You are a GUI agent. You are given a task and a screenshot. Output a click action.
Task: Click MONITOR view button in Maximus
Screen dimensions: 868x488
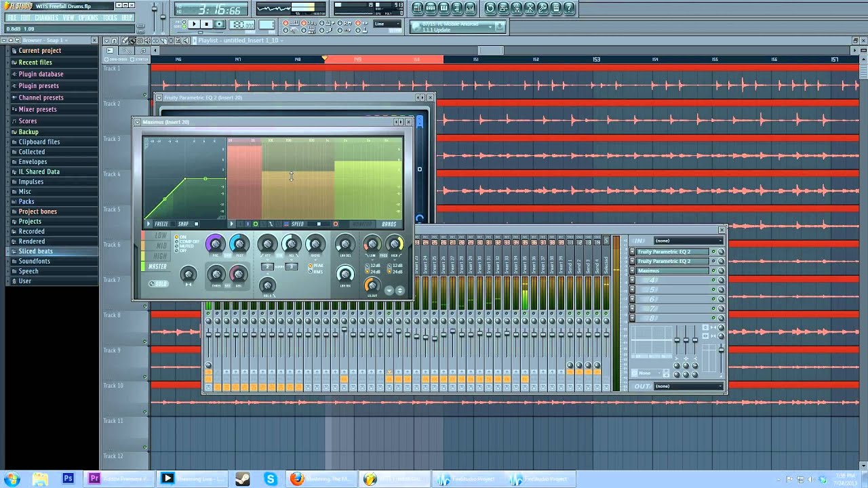pos(363,224)
